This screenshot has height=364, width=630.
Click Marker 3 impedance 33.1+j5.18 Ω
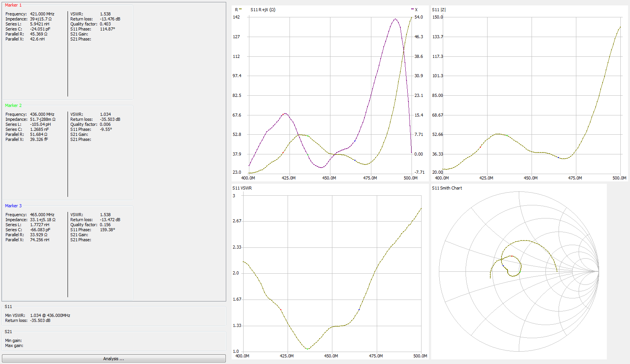tap(42, 220)
